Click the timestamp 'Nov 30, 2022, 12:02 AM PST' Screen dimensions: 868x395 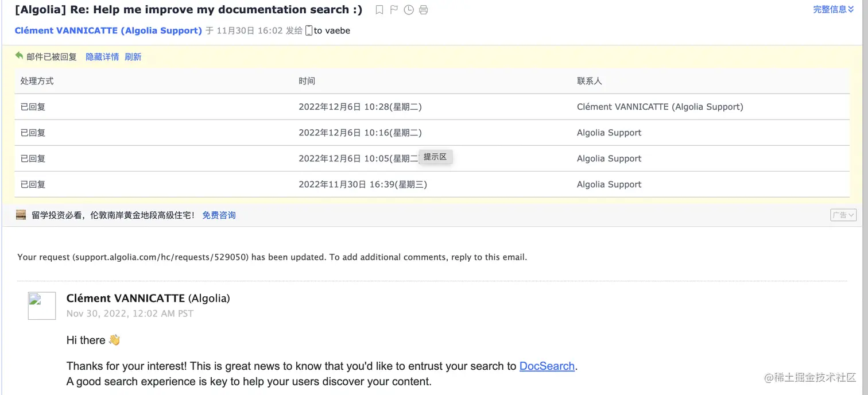130,313
